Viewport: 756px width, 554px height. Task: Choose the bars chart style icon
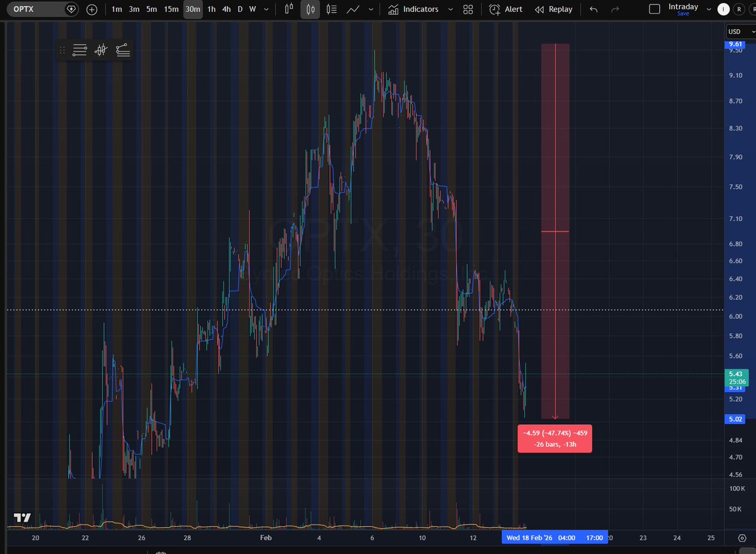point(289,9)
